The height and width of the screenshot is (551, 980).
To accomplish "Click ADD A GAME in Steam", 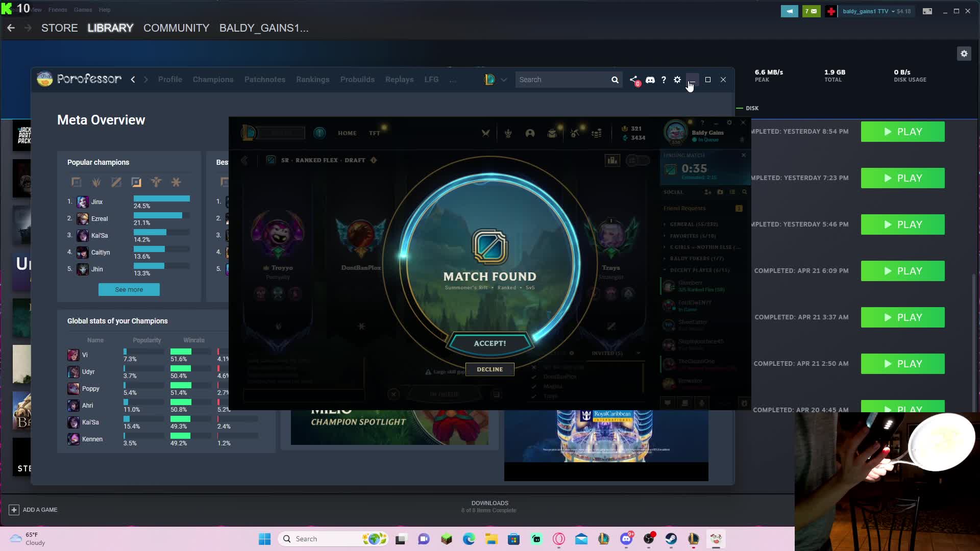I will (x=33, y=510).
